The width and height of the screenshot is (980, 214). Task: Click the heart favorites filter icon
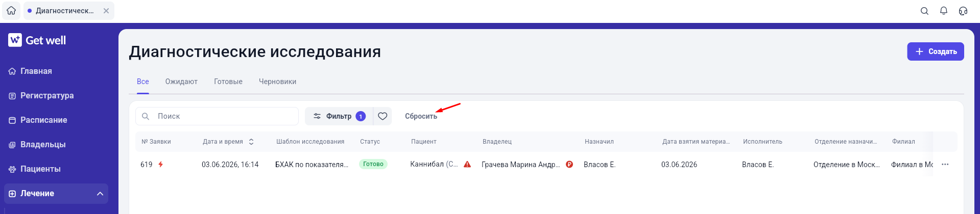point(383,116)
